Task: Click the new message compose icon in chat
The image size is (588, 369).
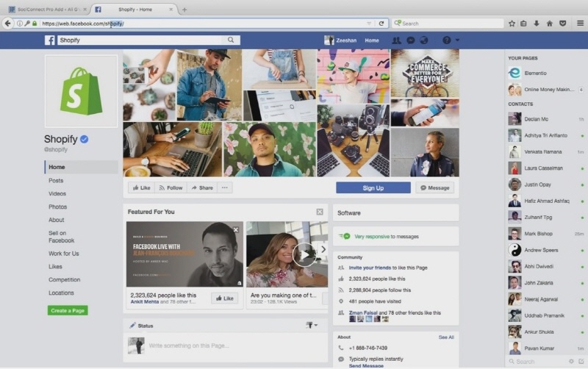Action: pyautogui.click(x=581, y=362)
